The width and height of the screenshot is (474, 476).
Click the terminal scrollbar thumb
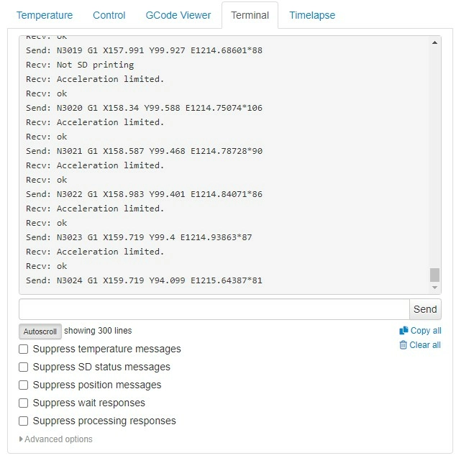tap(434, 275)
